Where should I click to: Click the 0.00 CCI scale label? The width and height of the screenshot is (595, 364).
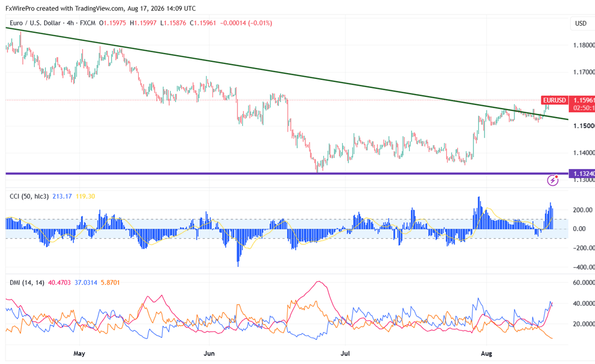(580, 229)
